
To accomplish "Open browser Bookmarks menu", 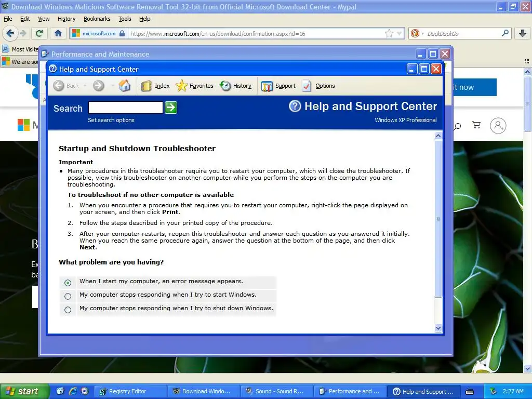I will coord(97,19).
